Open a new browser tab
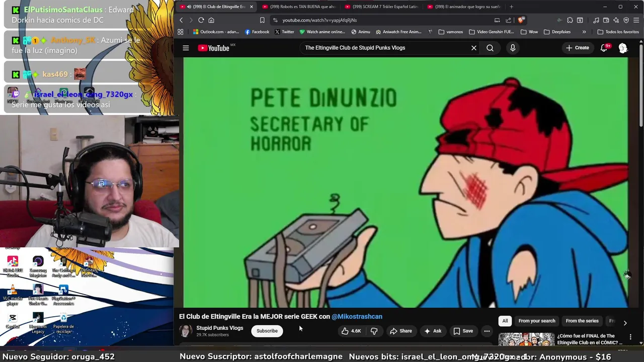The width and height of the screenshot is (644, 362). (511, 7)
